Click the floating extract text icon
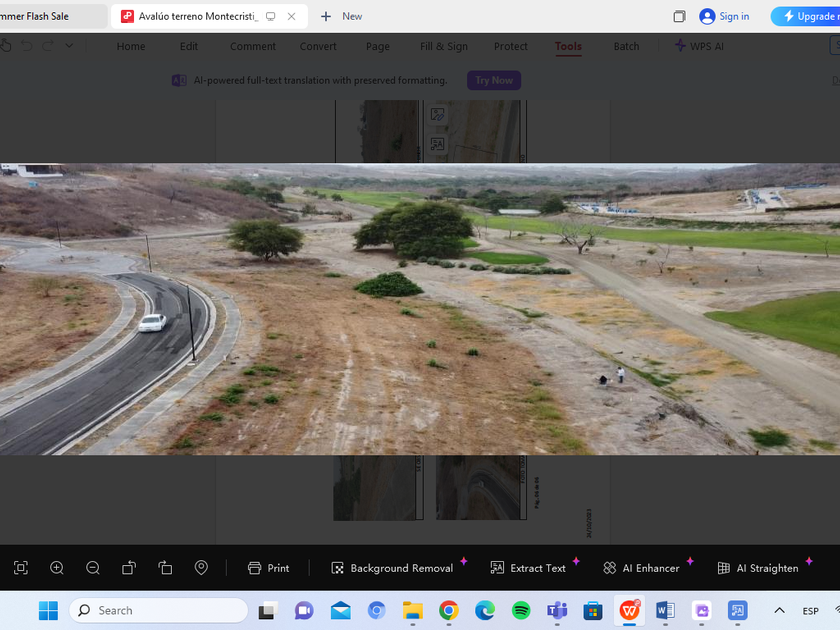 [x=438, y=144]
